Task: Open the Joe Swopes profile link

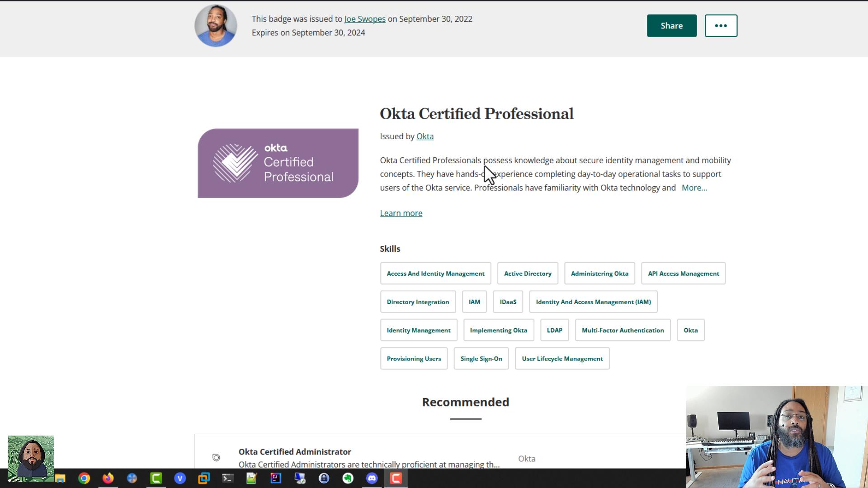Action: point(365,19)
